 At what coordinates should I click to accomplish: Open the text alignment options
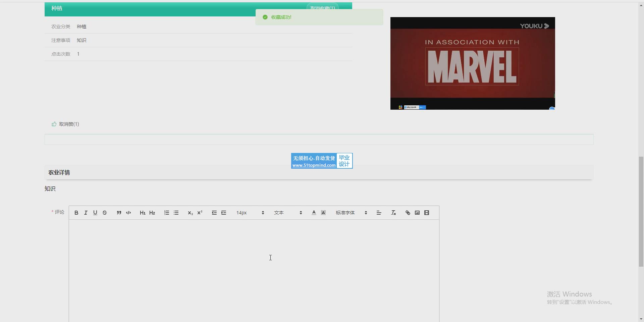click(x=379, y=213)
